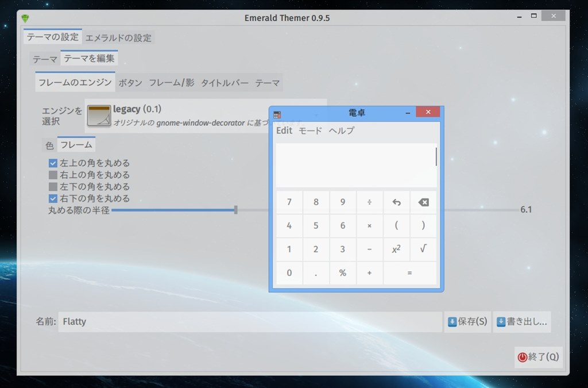Click the 7 key in calculator
The width and height of the screenshot is (588, 388).
289,202
